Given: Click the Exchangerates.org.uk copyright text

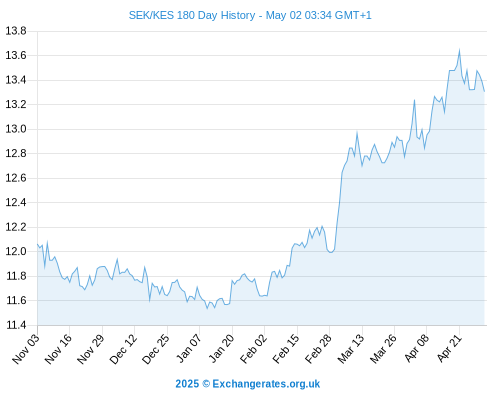Looking at the screenshot, I should pos(248,384).
